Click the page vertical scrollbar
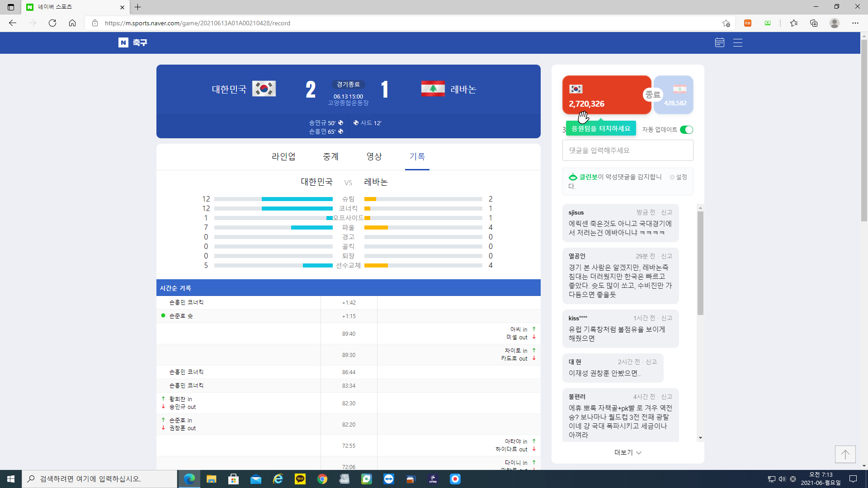This screenshot has width=868, height=488. [864, 131]
